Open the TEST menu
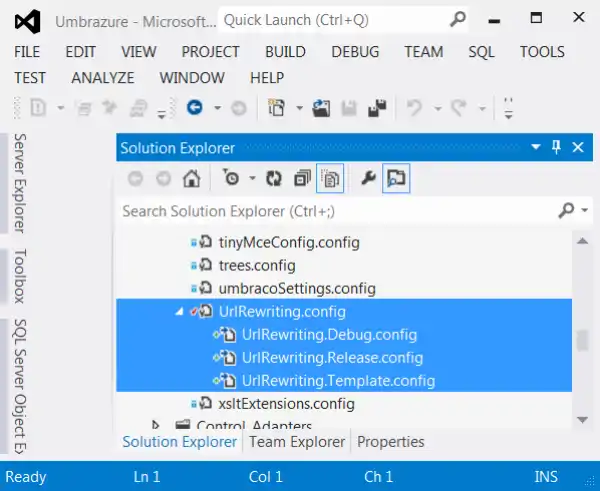The height and width of the screenshot is (491, 600). pos(30,78)
